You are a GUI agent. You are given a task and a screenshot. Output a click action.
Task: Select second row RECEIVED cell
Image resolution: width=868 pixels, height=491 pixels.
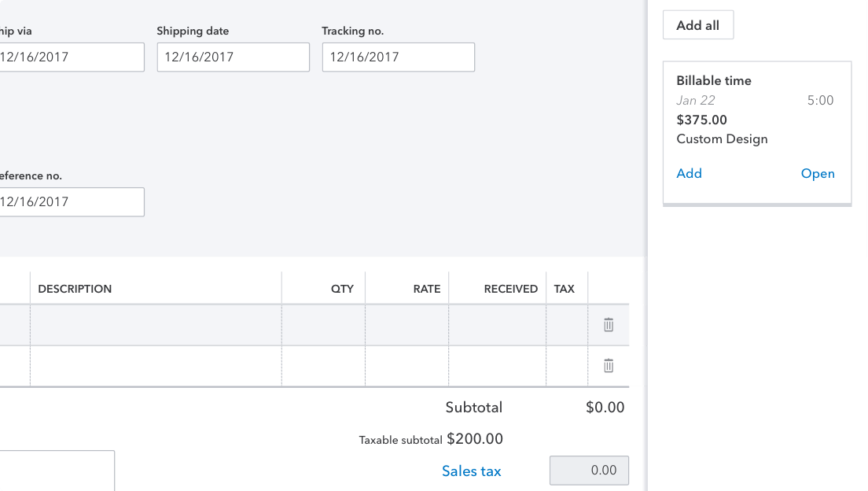click(x=497, y=367)
